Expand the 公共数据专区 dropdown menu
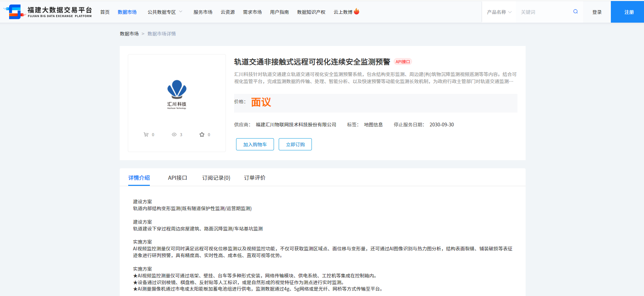Image resolution: width=644 pixels, height=296 pixels. (x=165, y=12)
